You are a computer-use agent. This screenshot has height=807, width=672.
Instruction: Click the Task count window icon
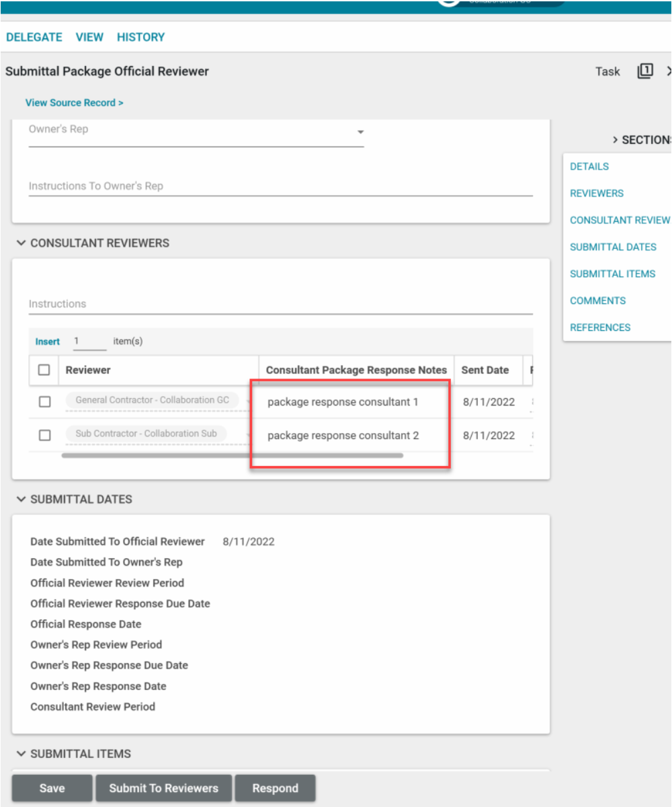click(644, 71)
